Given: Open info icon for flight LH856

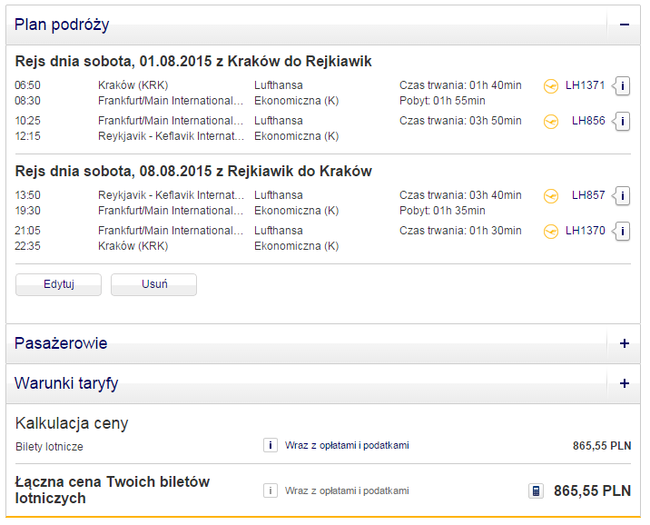Looking at the screenshot, I should 622,122.
